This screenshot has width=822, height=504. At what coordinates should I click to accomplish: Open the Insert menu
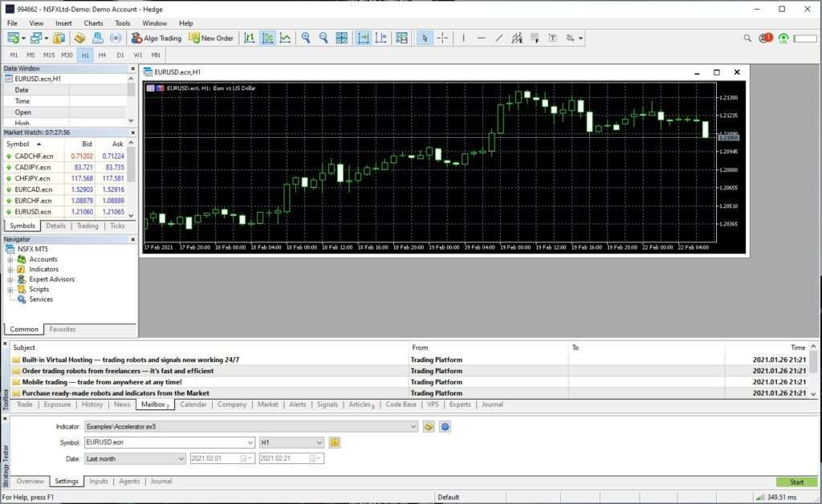[x=63, y=23]
